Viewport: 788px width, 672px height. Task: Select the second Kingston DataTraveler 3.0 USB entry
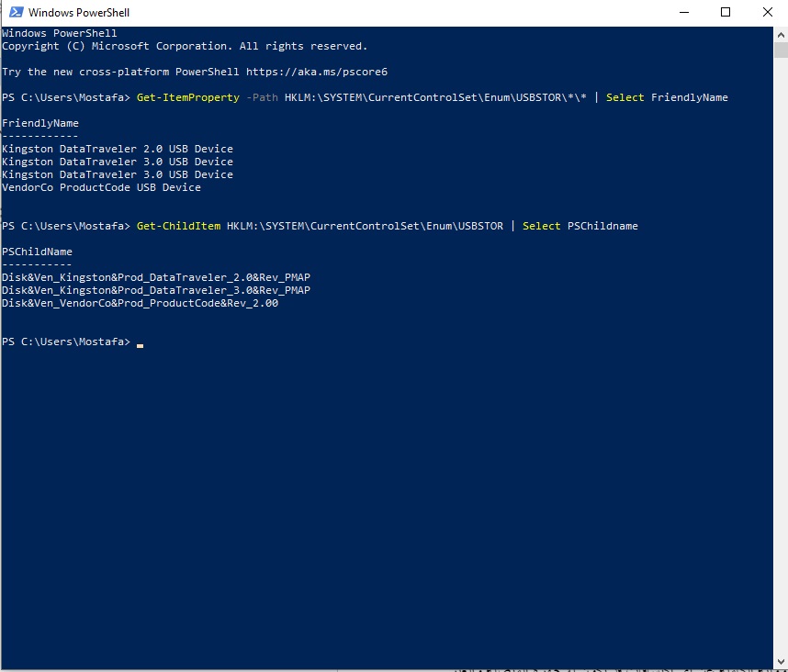coord(118,174)
